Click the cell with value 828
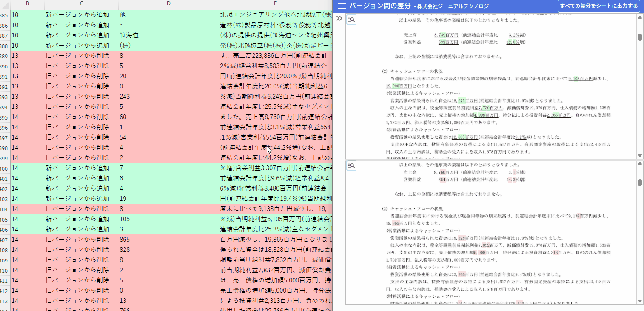The image size is (644, 311). 168,250
